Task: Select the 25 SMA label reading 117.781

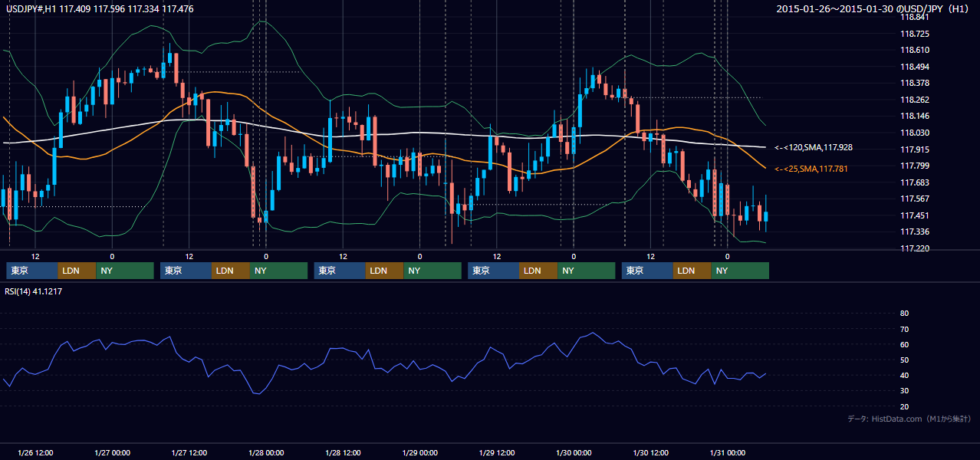Action: 811,169
